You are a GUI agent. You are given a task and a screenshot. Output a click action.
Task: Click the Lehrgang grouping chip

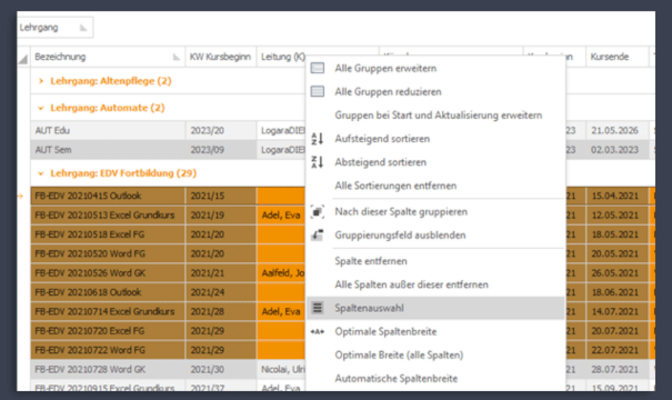pos(55,28)
